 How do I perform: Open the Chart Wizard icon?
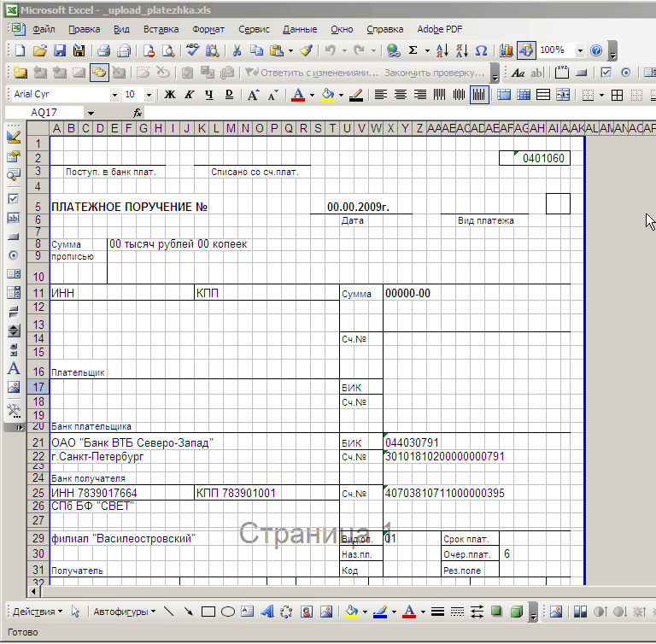[x=506, y=50]
